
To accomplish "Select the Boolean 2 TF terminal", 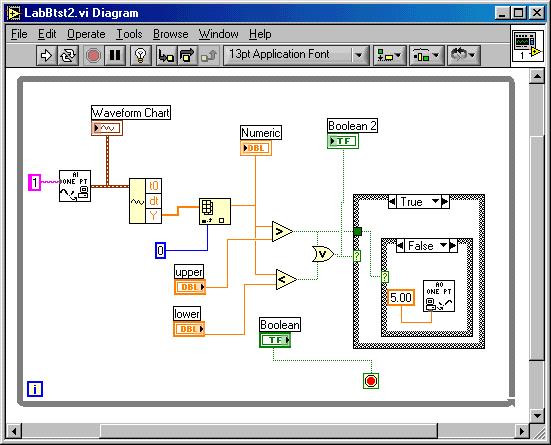I will [343, 141].
